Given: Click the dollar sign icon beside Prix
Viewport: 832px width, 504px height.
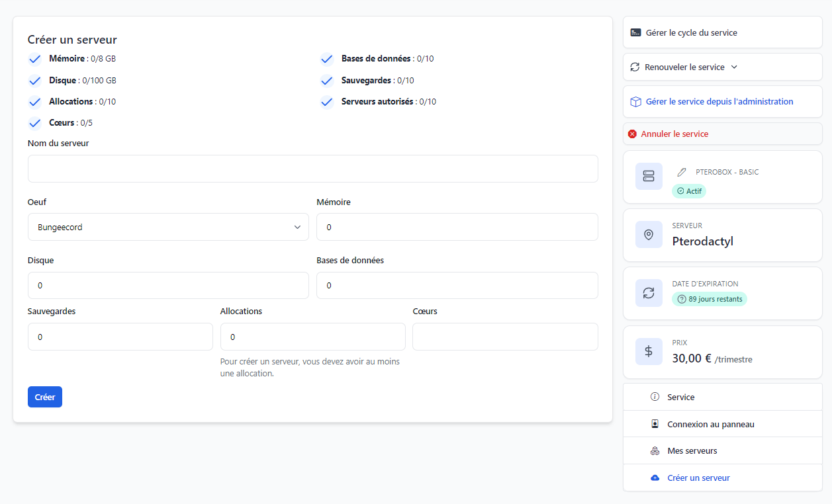Looking at the screenshot, I should pos(649,351).
